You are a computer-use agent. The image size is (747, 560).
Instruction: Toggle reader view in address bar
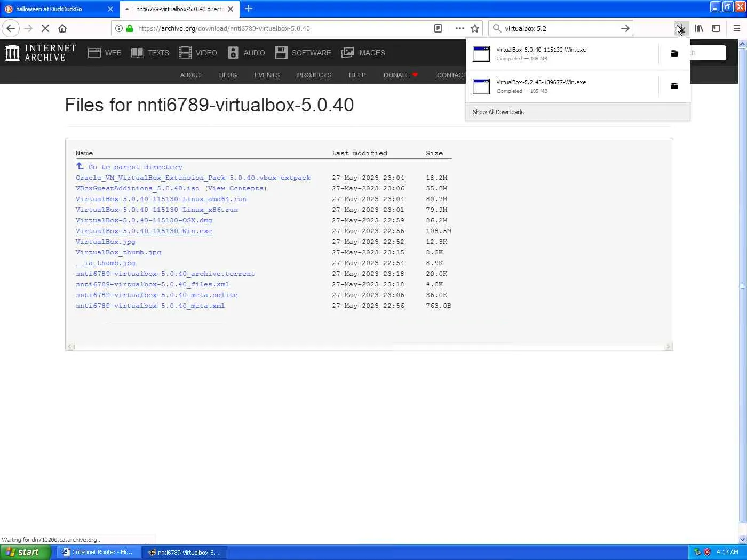438,28
